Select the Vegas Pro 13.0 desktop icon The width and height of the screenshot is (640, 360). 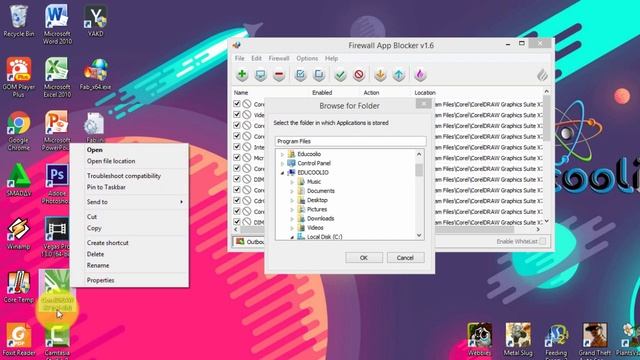[57, 237]
